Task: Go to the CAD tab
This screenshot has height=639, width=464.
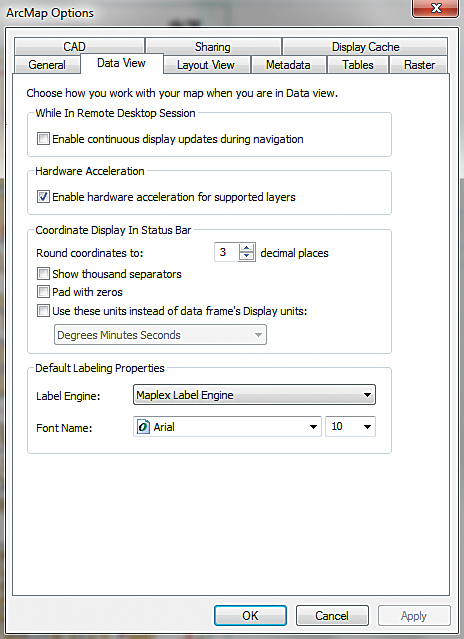Action: [x=75, y=47]
